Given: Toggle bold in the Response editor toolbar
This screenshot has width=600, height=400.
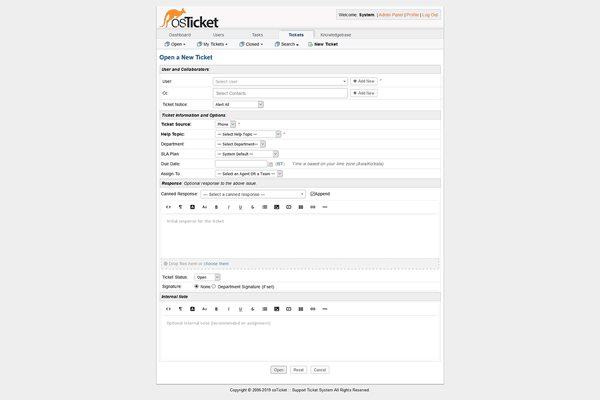Looking at the screenshot, I should [216, 207].
